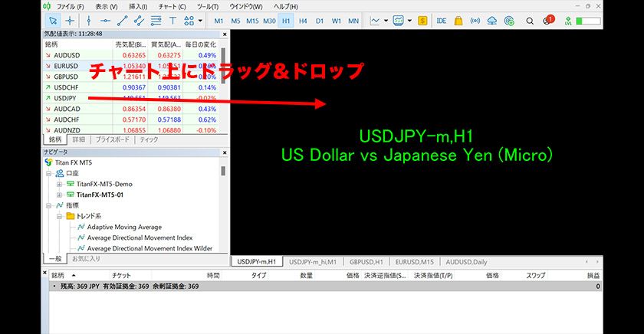Switch chart to M1 timeframe
Screen dimensions: 644x334
click(x=219, y=21)
